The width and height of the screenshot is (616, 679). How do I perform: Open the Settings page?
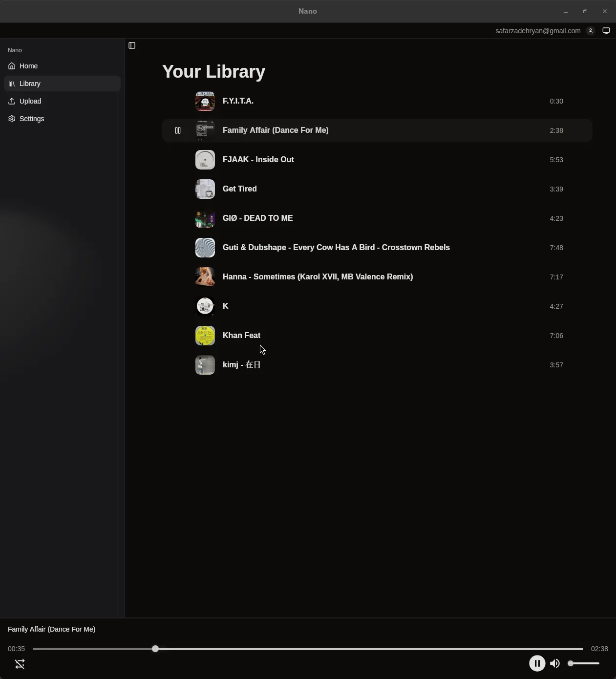coord(32,119)
